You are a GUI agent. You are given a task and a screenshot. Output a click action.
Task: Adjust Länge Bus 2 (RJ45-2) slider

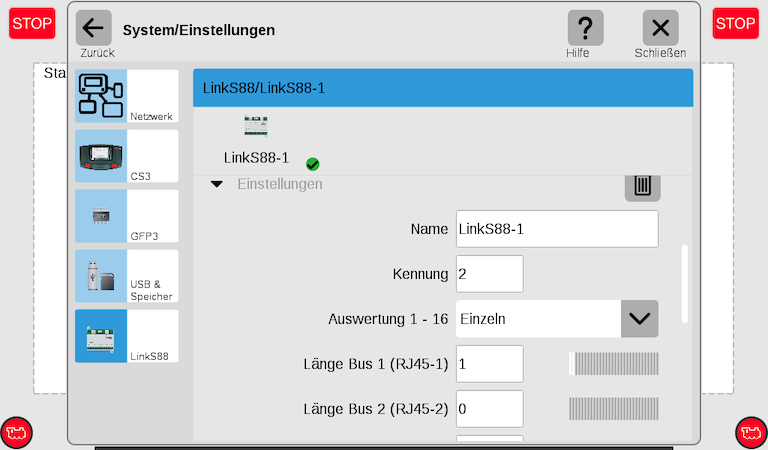(613, 409)
